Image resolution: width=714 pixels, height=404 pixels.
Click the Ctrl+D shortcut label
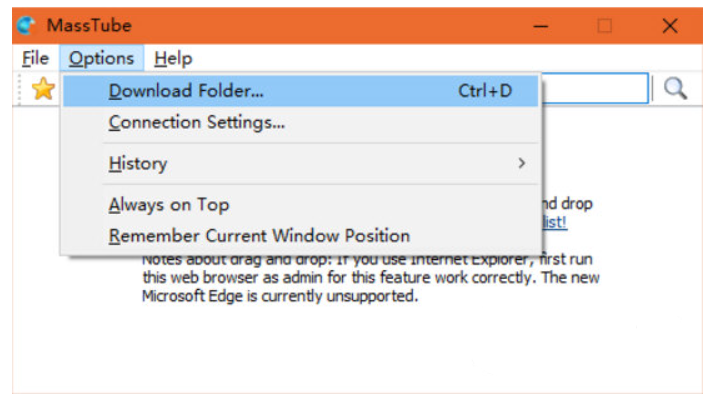pyautogui.click(x=485, y=91)
